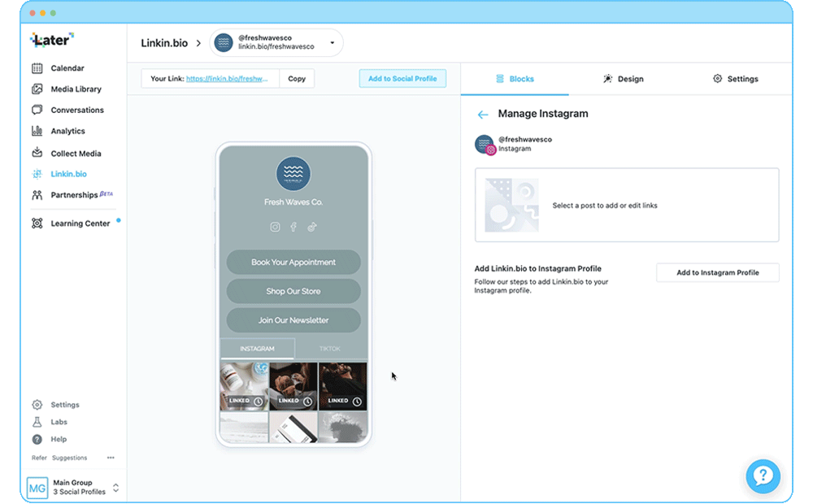Screen dimensions: 813x504
Task: Expand the Main Group switcher
Action: pos(115,488)
